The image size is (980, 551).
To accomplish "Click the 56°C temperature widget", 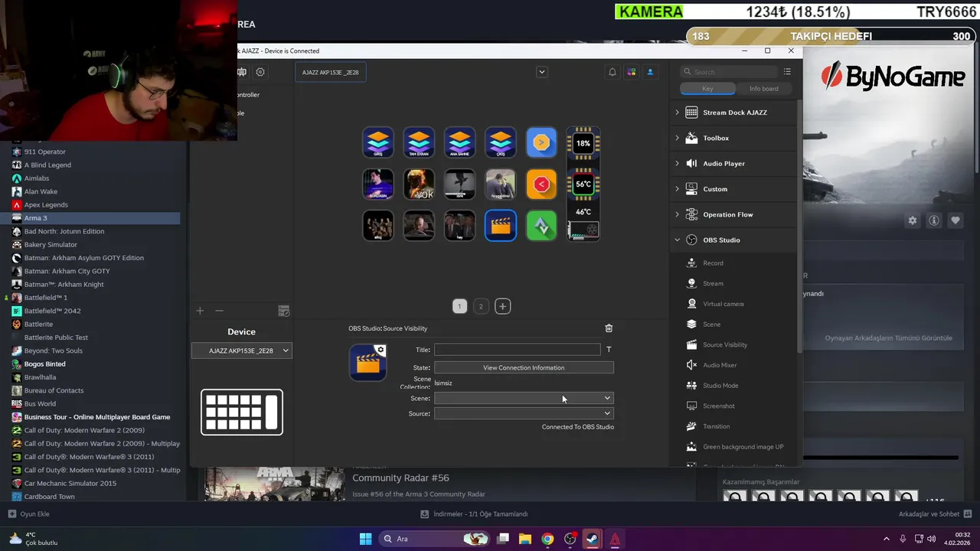I will (583, 184).
